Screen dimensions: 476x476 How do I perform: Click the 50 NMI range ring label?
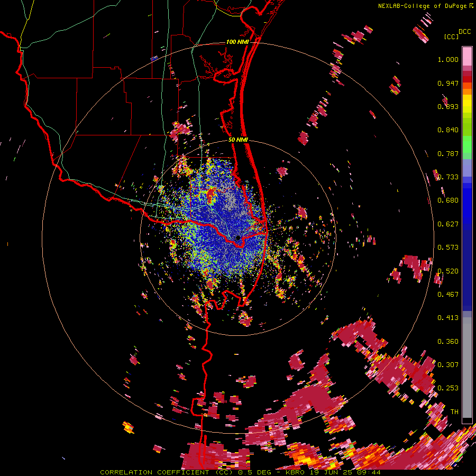238,140
